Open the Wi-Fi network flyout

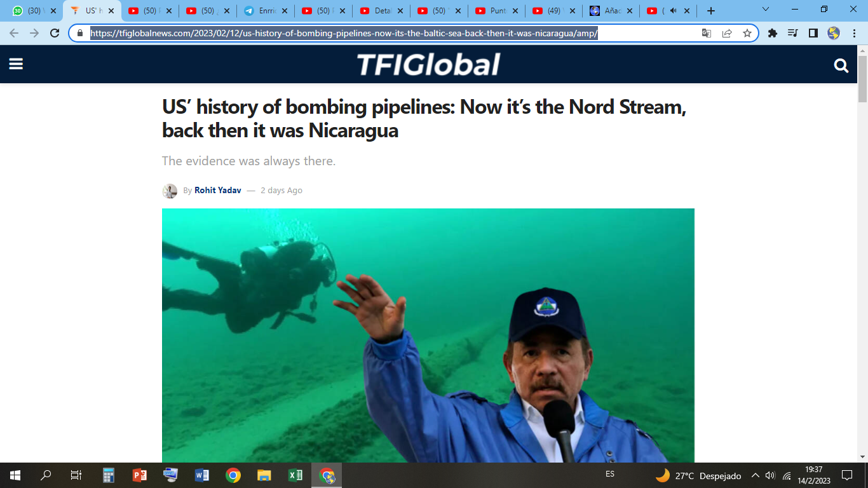(787, 475)
